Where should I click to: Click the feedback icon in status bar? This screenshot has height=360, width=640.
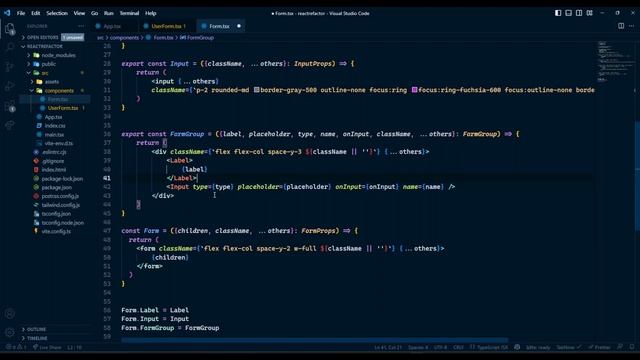tap(620, 347)
